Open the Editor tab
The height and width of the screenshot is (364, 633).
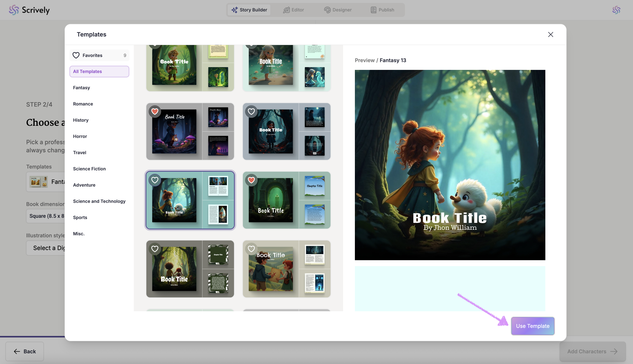[x=293, y=10]
